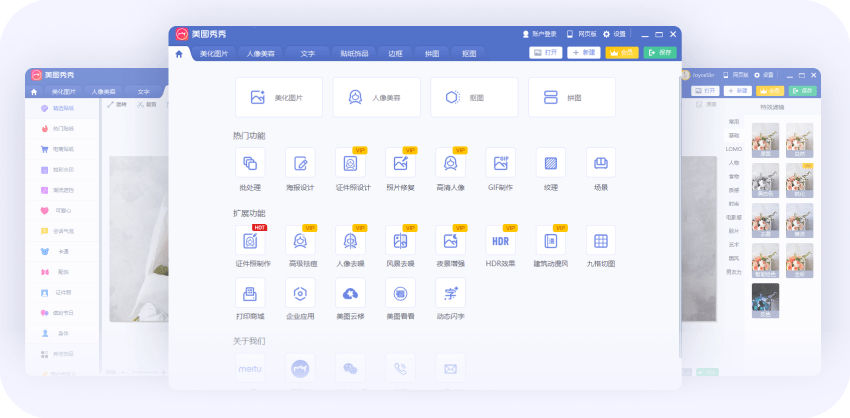Click the 美图云修 cloud retouch icon
This screenshot has width=850, height=418.
pyautogui.click(x=350, y=293)
